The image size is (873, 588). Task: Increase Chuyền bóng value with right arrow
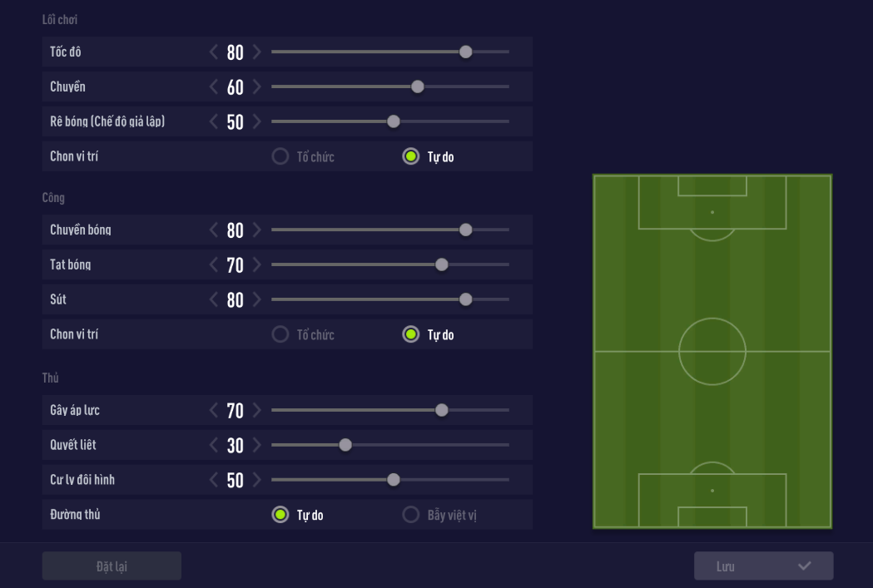(x=256, y=230)
